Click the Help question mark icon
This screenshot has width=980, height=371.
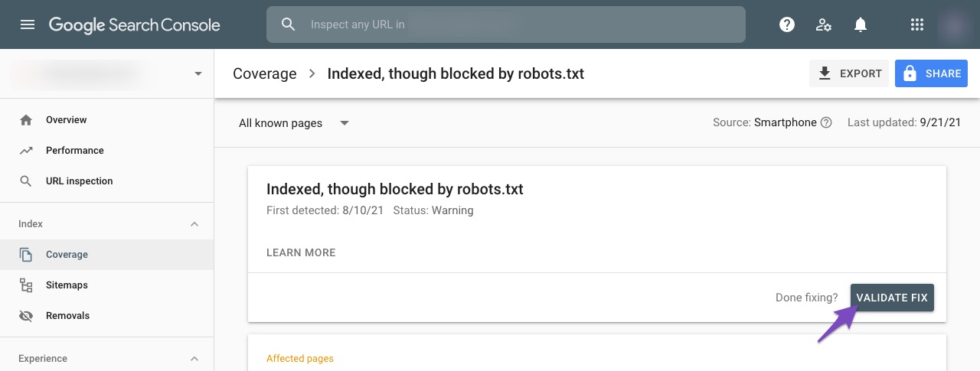(x=786, y=24)
